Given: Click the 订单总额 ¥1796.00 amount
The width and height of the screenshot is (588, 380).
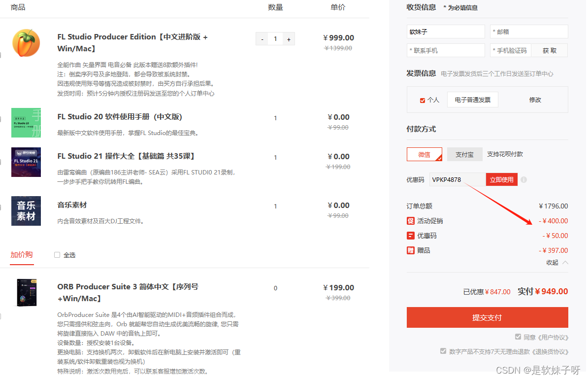Looking at the screenshot, I should (553, 206).
